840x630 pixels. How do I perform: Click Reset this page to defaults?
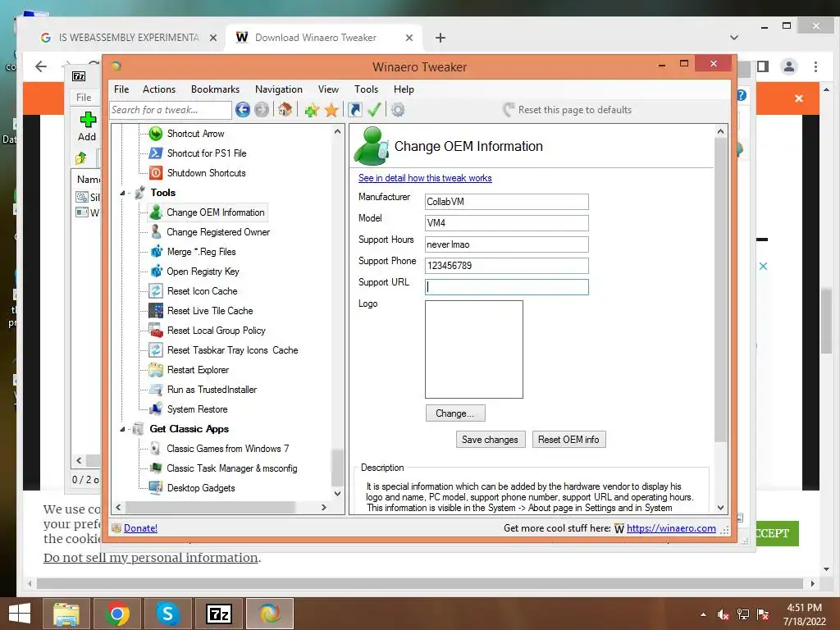point(568,110)
